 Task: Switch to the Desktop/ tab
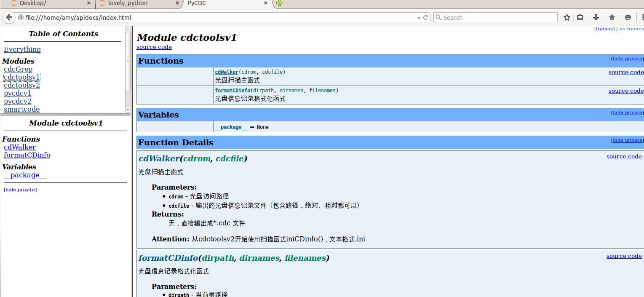click(33, 3)
